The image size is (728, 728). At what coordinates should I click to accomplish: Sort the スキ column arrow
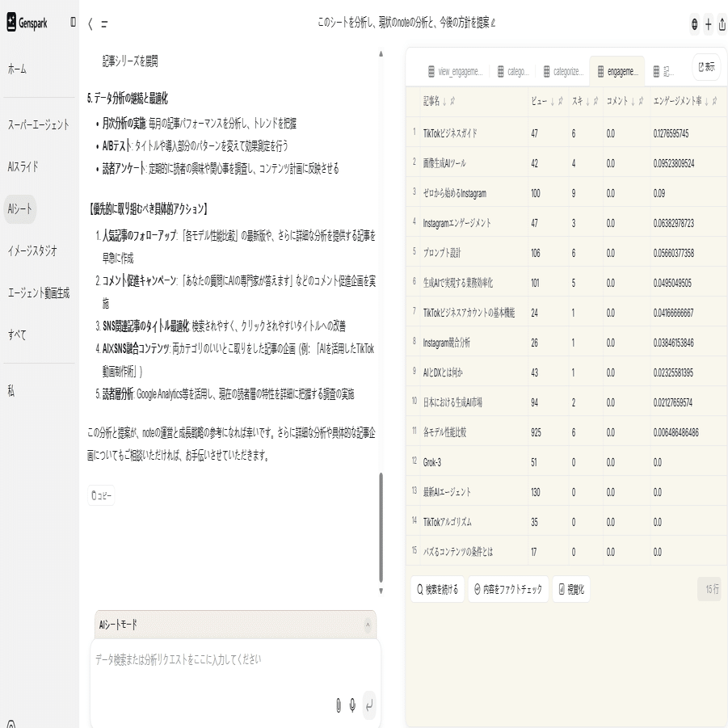point(587,101)
